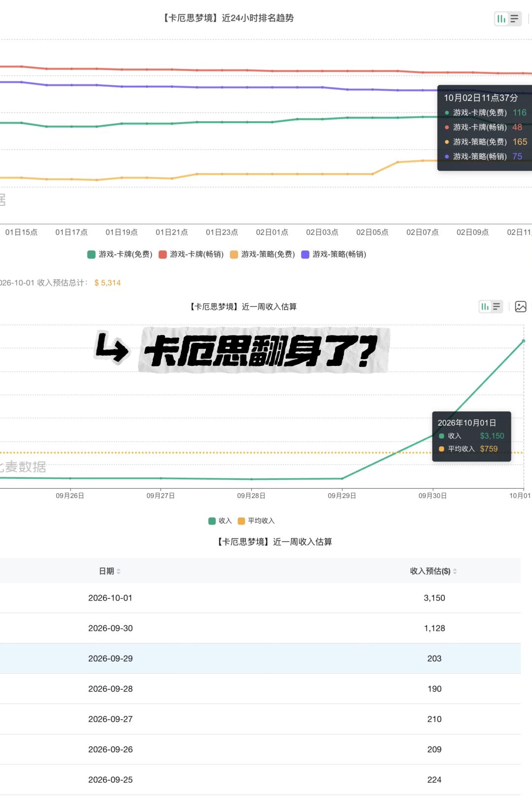Click revenue value 210 in table

pyautogui.click(x=434, y=719)
